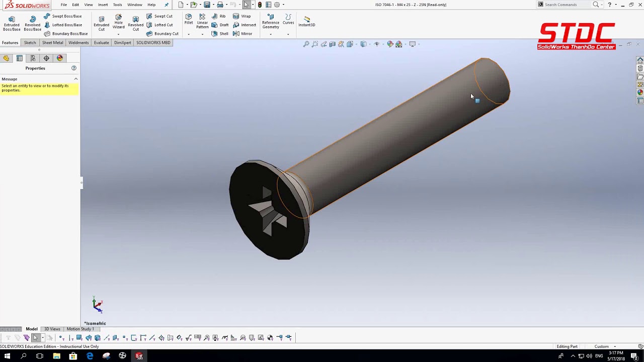
Task: Create a new document
Action: point(181,5)
